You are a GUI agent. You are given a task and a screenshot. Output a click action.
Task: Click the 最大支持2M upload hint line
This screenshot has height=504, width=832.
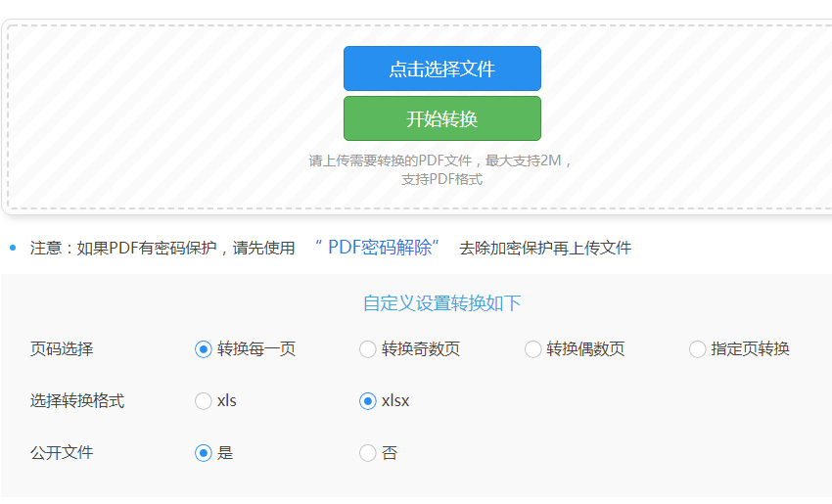(439, 160)
